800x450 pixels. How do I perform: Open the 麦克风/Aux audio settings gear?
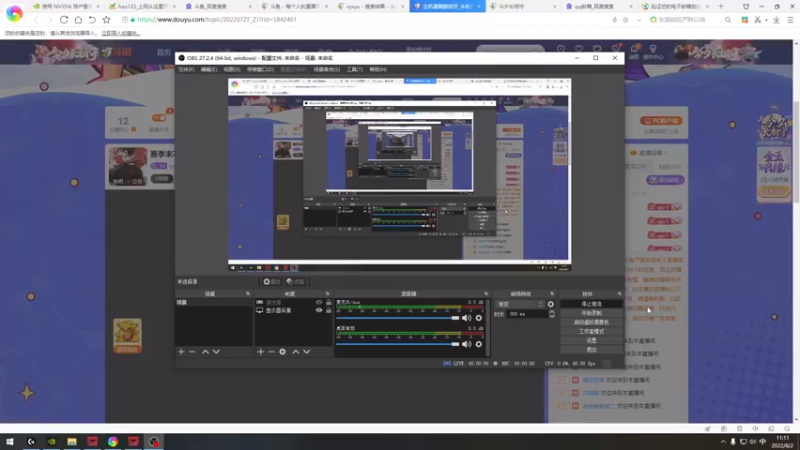click(479, 318)
